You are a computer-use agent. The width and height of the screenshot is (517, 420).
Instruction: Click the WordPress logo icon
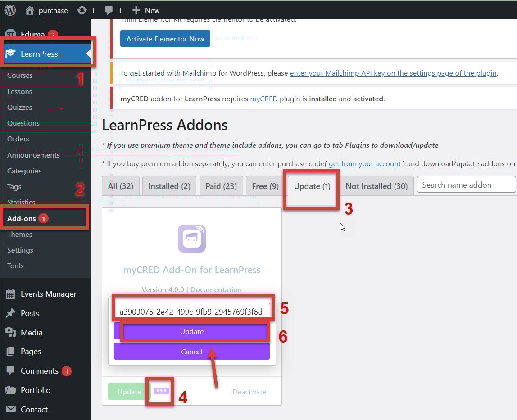point(10,10)
